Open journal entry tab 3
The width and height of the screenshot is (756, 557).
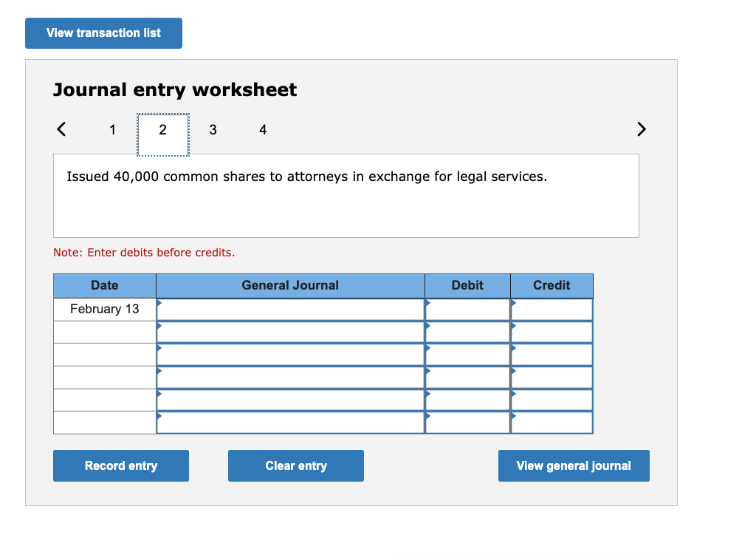[213, 130]
